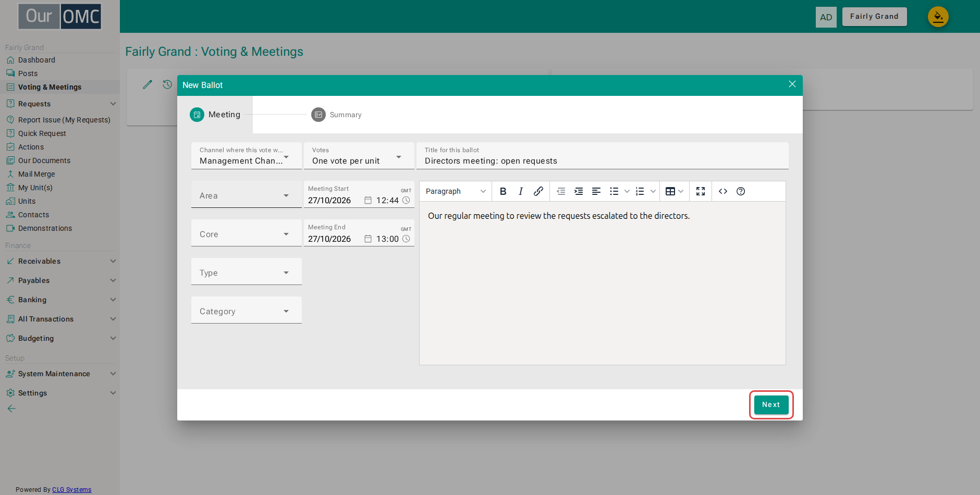This screenshot has width=980, height=495.
Task: Open the Meeting Start calendar picker
Action: (x=368, y=201)
